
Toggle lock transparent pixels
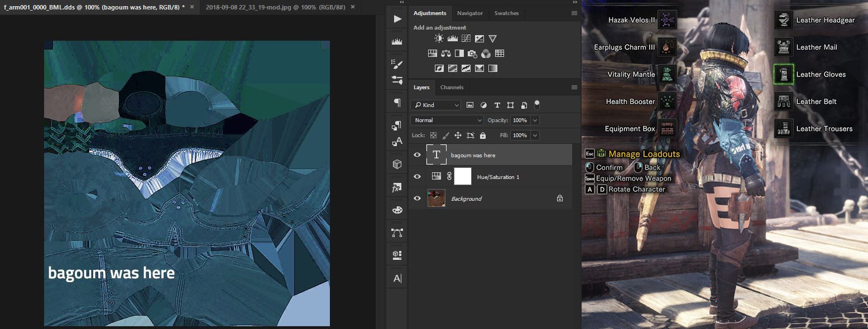coord(433,136)
